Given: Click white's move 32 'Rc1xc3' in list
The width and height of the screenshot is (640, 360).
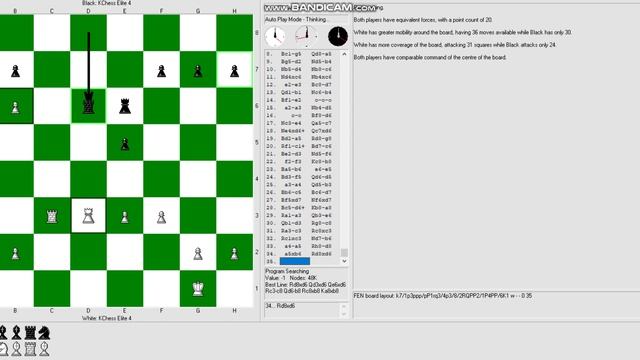Looking at the screenshot, I should pos(291,238).
